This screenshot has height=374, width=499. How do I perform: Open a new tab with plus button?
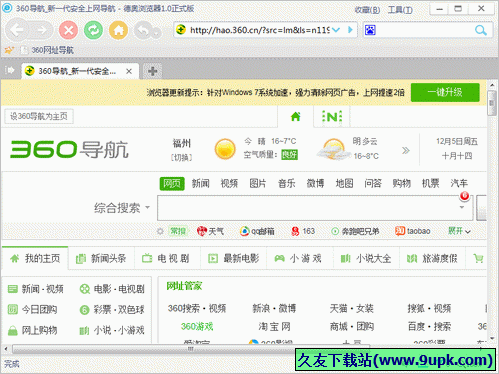tap(152, 71)
